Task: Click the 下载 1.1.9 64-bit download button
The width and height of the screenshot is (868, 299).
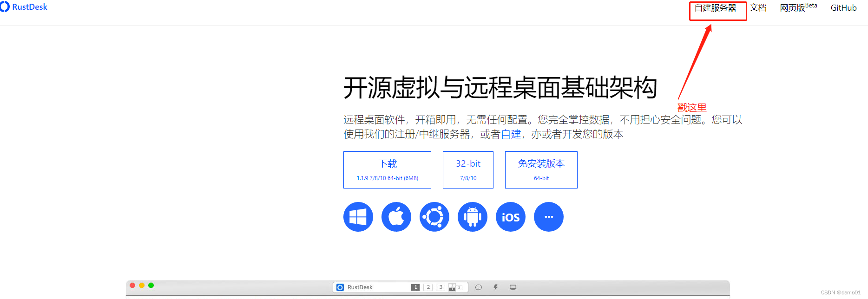Action: click(x=387, y=170)
